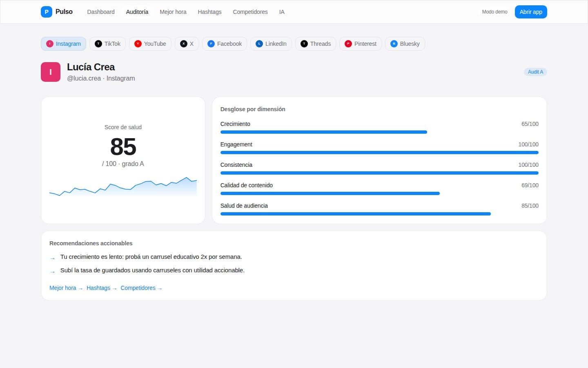588x368 pixels.
Task: Open the IA nav item
Action: [282, 12]
